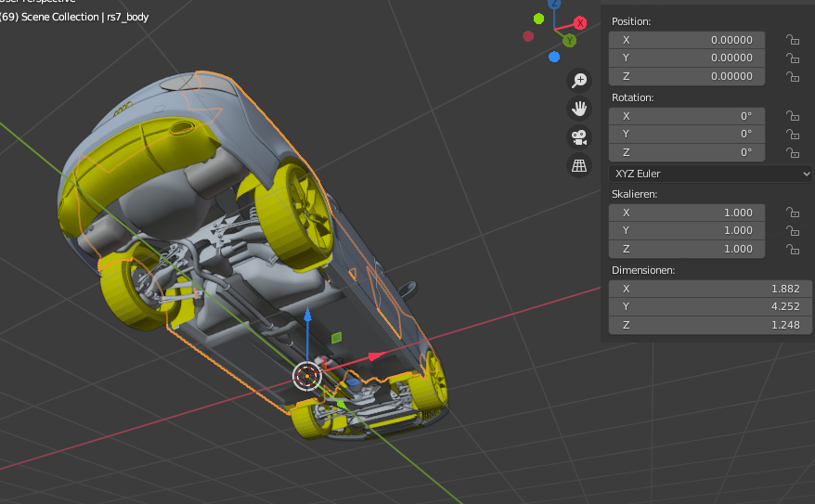Toggle lock for Position Y

click(x=792, y=58)
